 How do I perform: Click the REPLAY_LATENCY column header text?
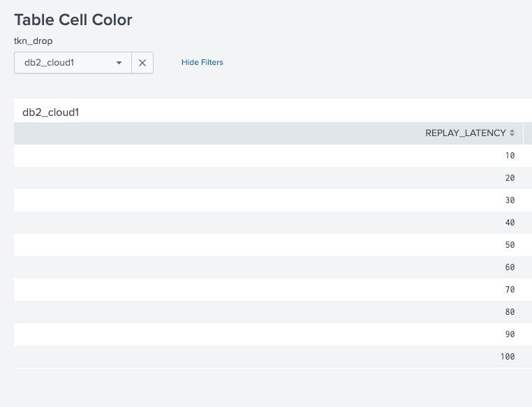point(465,133)
